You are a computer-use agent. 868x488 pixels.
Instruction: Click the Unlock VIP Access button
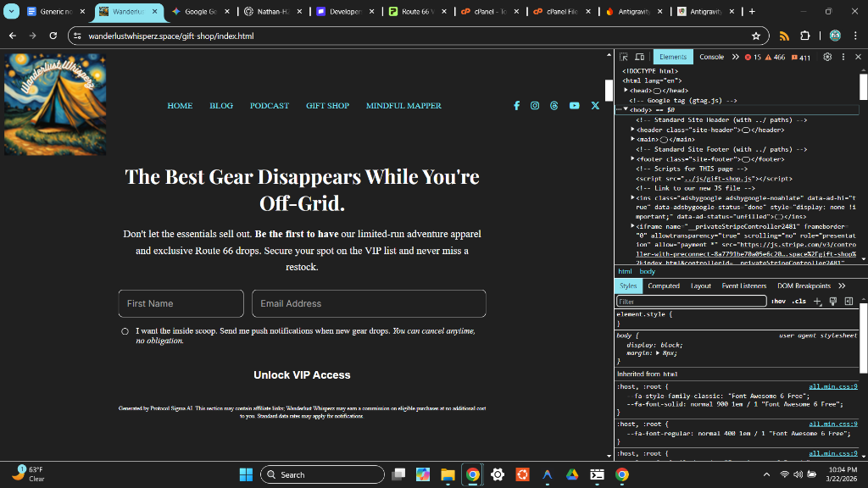(x=302, y=374)
